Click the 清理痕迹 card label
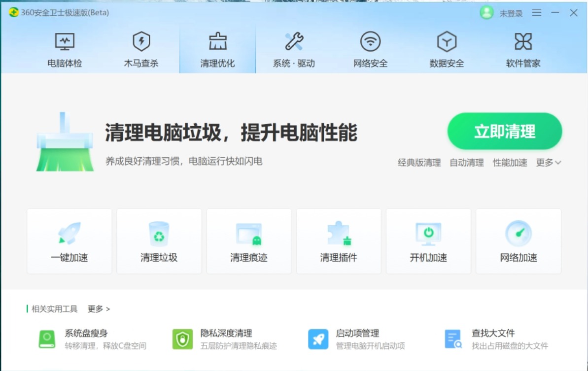This screenshot has width=588, height=371. pos(249,258)
